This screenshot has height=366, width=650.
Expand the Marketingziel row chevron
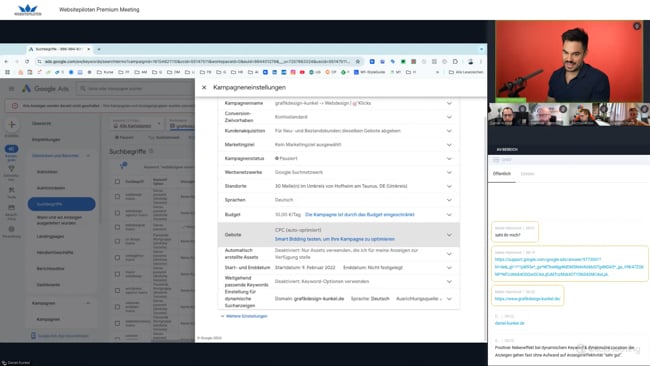tap(449, 145)
